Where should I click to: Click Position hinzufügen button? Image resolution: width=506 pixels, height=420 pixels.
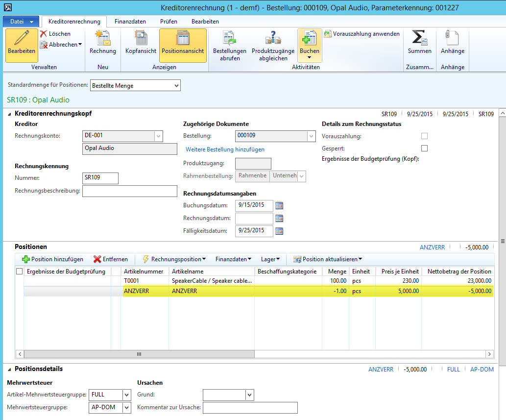[x=52, y=259]
